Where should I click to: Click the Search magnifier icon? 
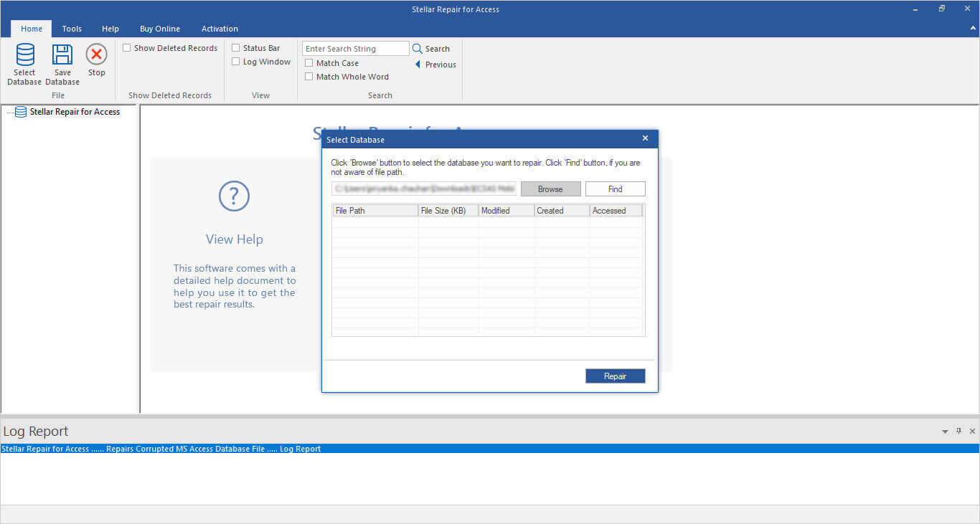coord(417,49)
